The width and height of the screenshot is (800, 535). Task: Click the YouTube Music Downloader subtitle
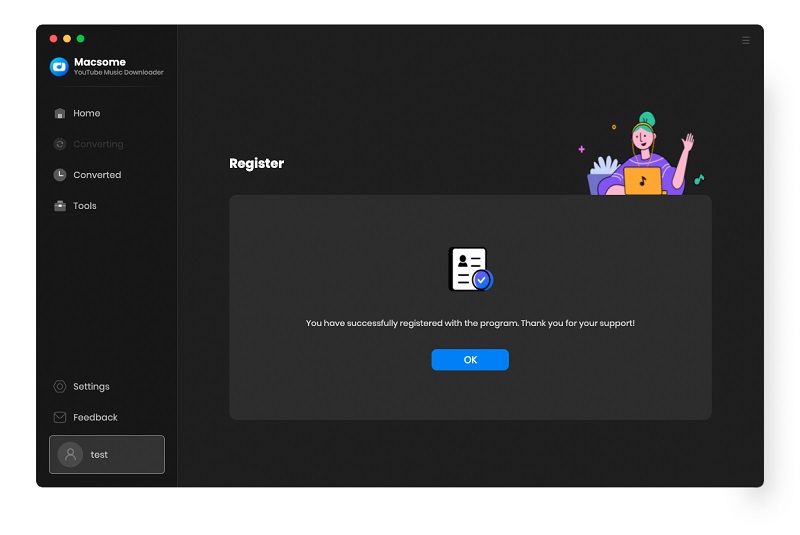coord(119,72)
